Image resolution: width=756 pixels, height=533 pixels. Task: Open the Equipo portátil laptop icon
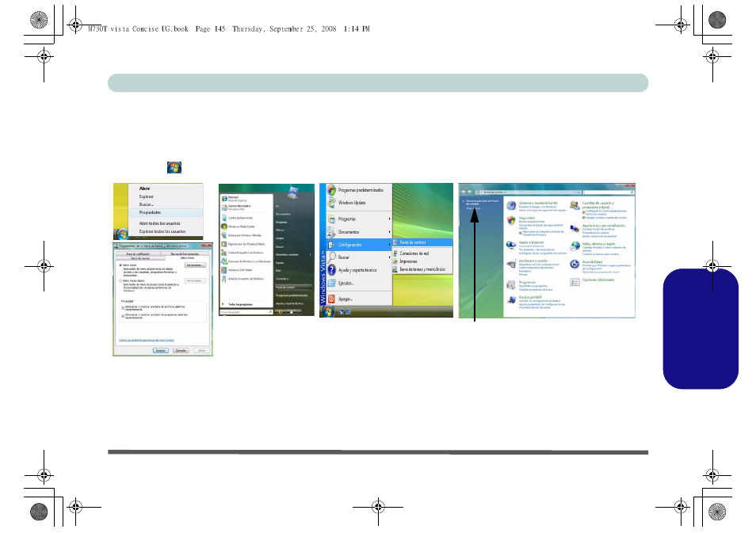(511, 300)
